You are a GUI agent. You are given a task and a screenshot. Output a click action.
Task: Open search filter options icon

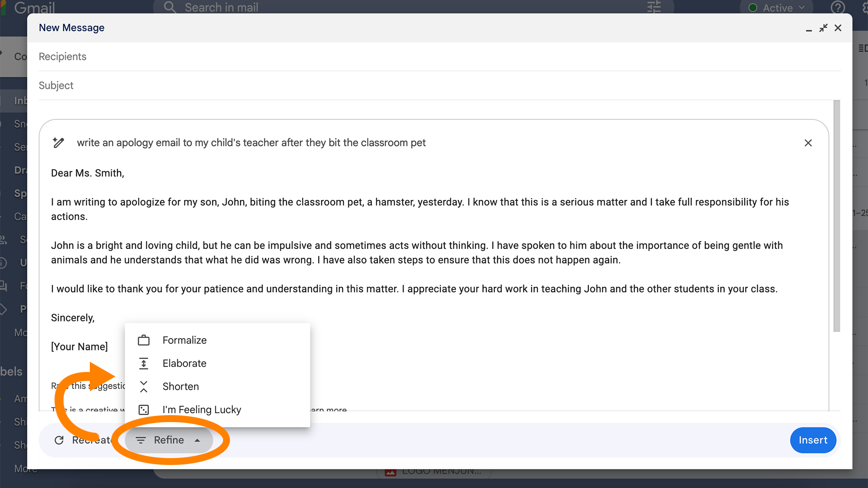point(654,7)
